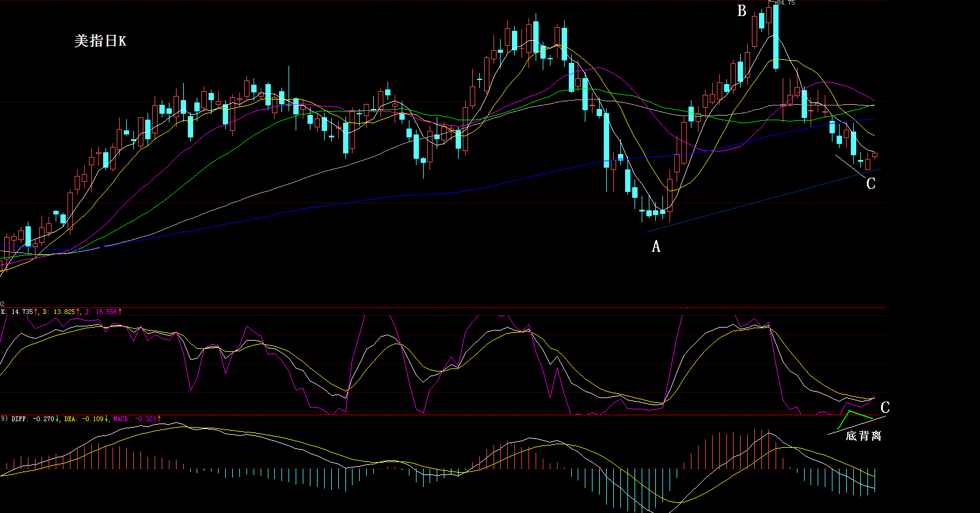This screenshot has width=980, height=513.
Task: Select the tall cyan candlestick at the 84.75 peak
Action: [776, 37]
